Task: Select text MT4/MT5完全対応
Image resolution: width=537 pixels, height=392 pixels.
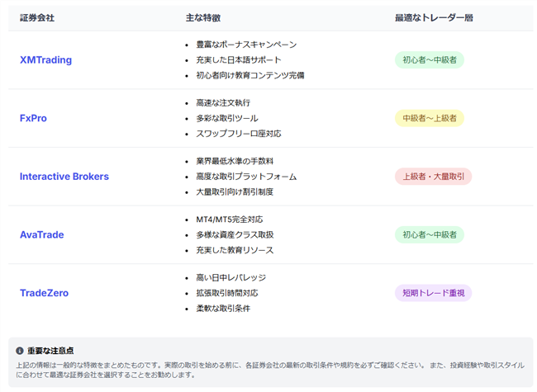Action: tap(230, 220)
